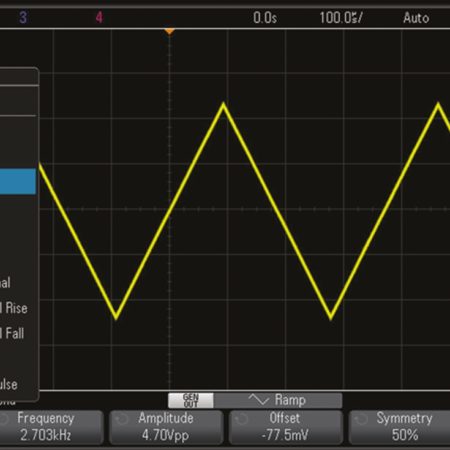Click the Ramp waveform shape icon

[259, 399]
